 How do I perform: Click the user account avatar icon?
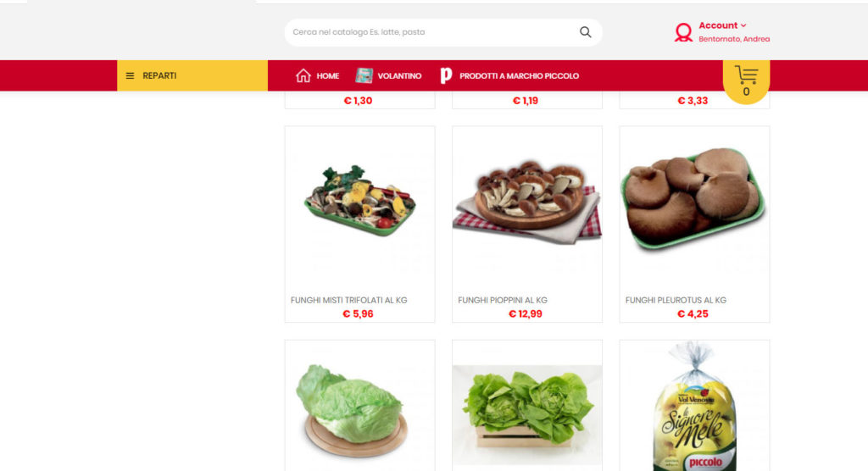(684, 33)
